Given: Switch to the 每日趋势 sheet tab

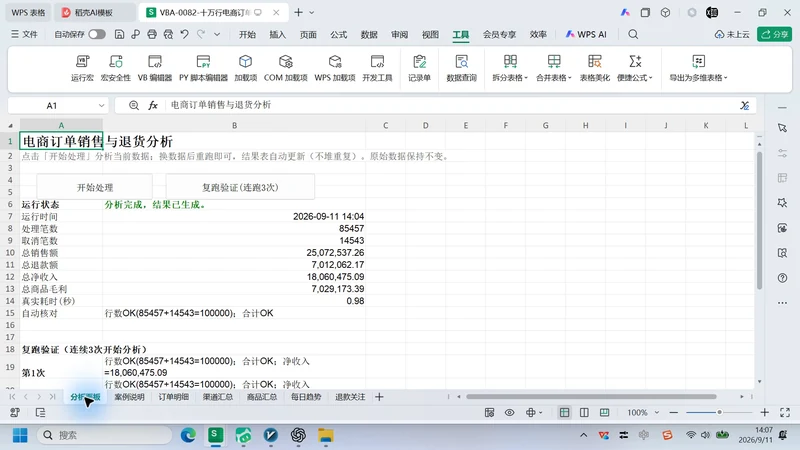Looking at the screenshot, I should (306, 396).
